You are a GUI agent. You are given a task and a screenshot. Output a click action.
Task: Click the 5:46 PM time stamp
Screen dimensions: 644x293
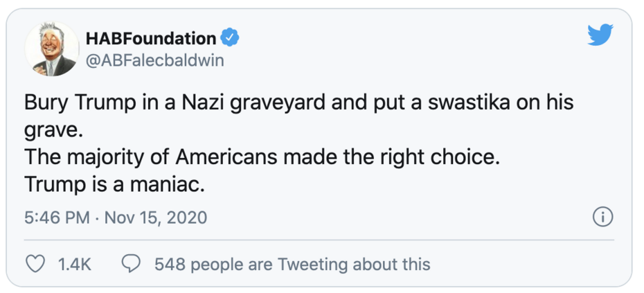coord(57,217)
